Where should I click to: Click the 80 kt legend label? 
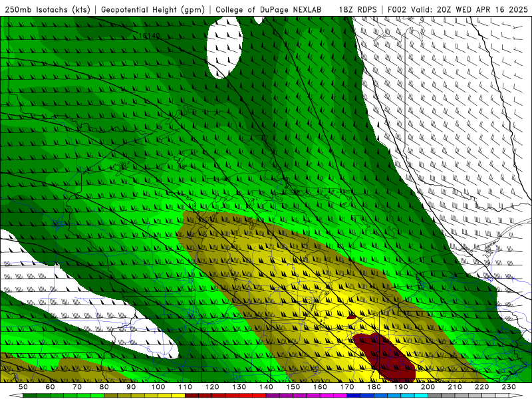[104, 387]
